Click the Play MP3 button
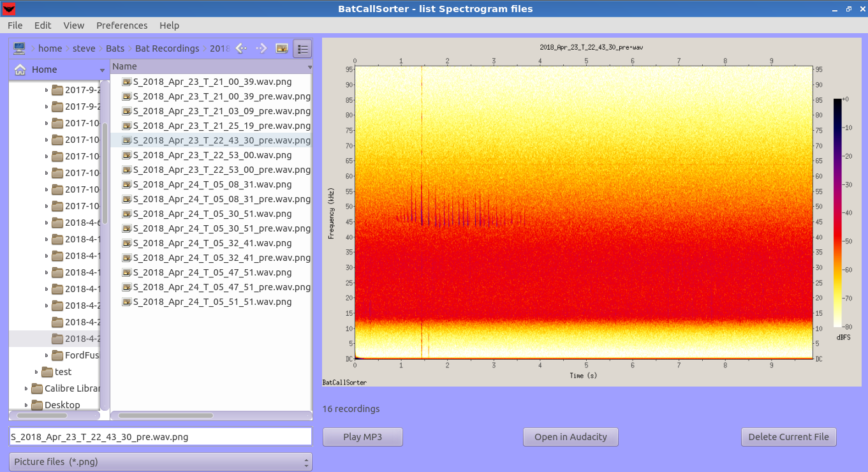Viewport: 868px width, 472px height. pos(362,437)
